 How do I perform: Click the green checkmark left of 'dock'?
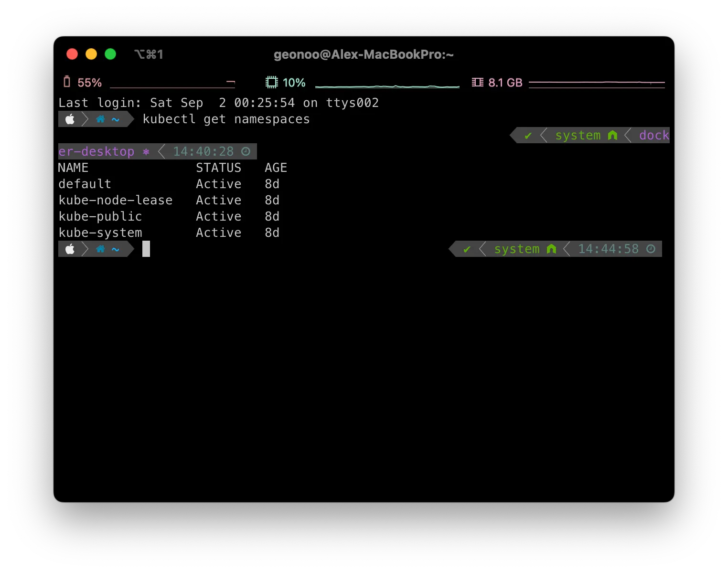[528, 136]
